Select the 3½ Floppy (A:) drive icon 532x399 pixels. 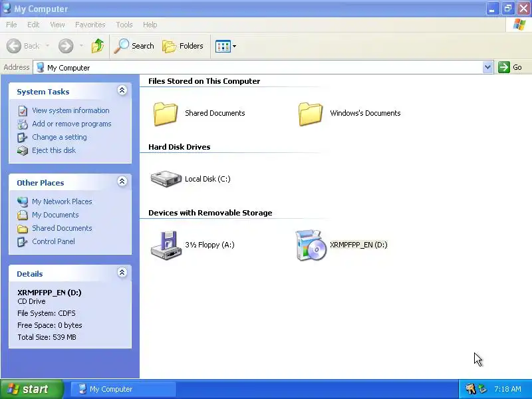166,245
